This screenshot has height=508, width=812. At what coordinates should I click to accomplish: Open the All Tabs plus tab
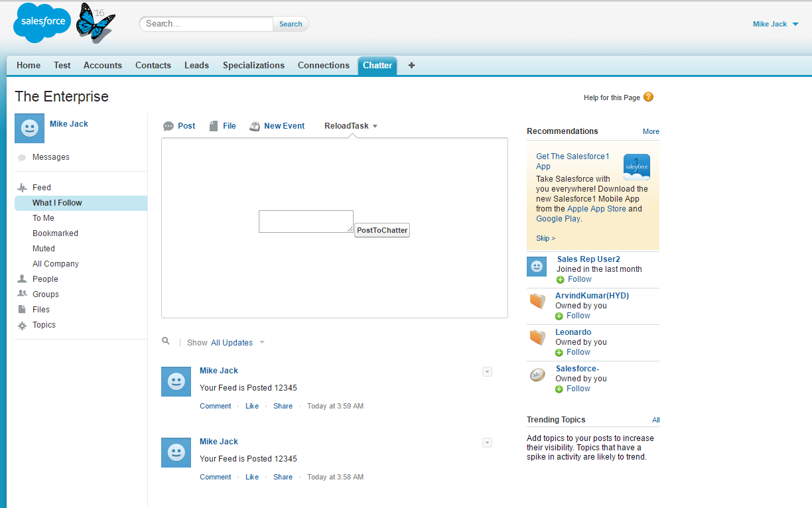pyautogui.click(x=411, y=66)
